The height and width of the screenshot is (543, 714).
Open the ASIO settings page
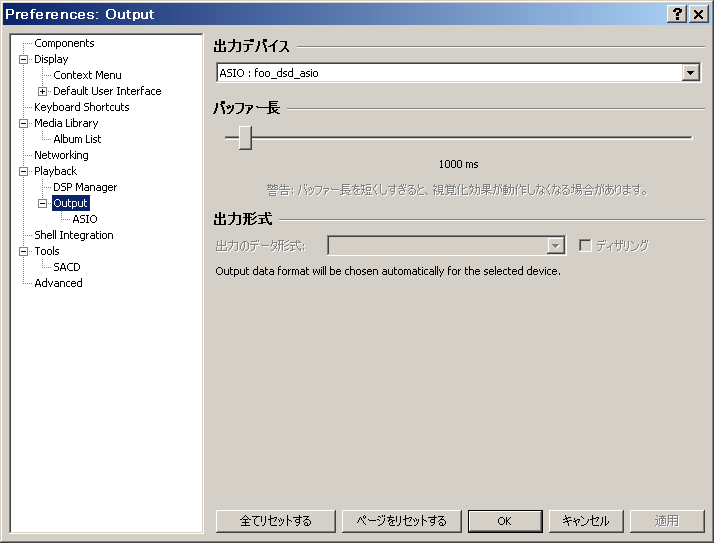coord(85,219)
